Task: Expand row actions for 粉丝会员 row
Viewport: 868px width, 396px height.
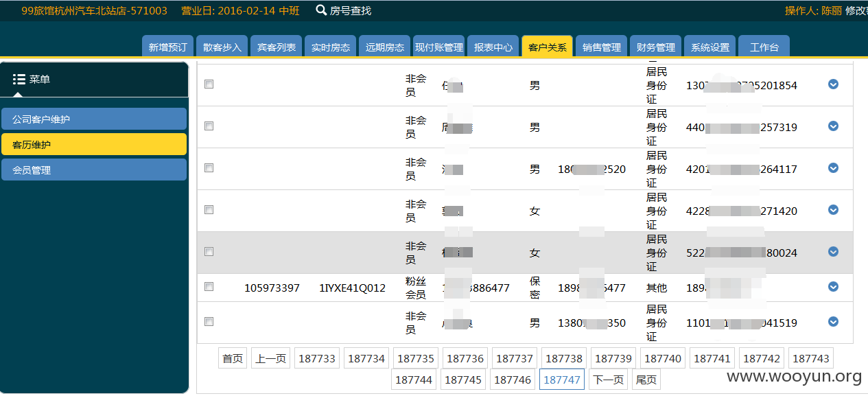Action: (x=833, y=286)
